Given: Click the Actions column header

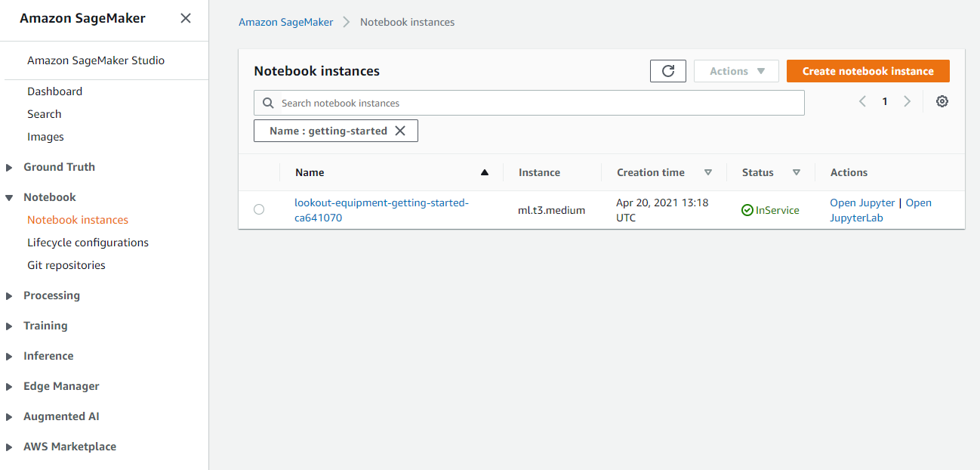Looking at the screenshot, I should pyautogui.click(x=849, y=172).
